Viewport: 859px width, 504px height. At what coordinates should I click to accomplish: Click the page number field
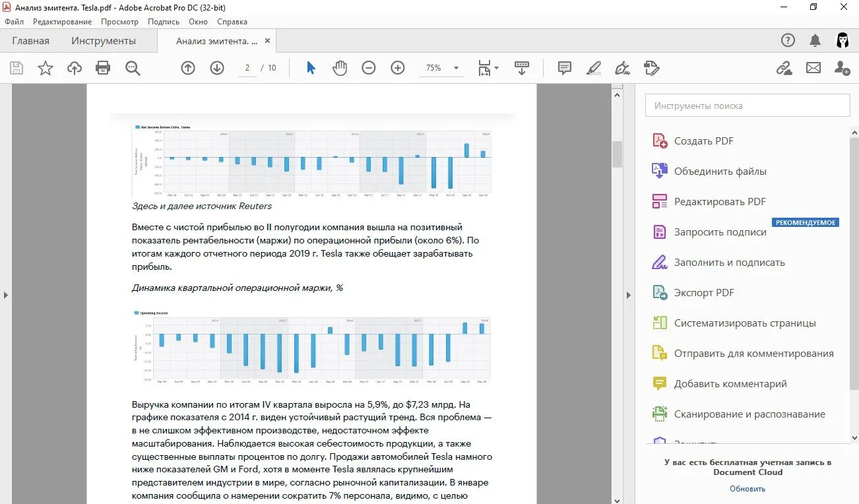click(247, 68)
